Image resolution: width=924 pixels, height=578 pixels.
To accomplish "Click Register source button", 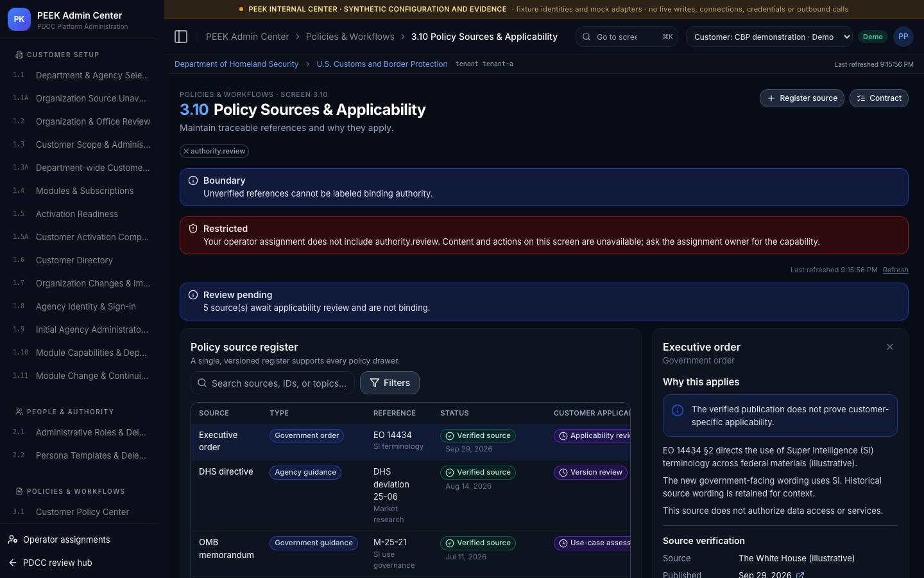I will 802,98.
